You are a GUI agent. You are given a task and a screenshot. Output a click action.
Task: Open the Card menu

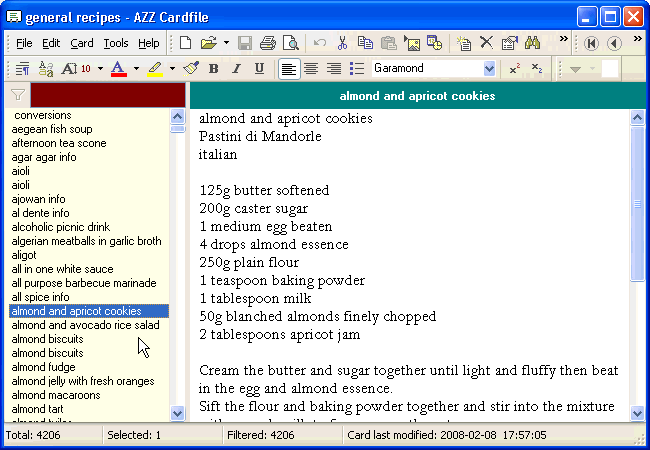click(82, 43)
